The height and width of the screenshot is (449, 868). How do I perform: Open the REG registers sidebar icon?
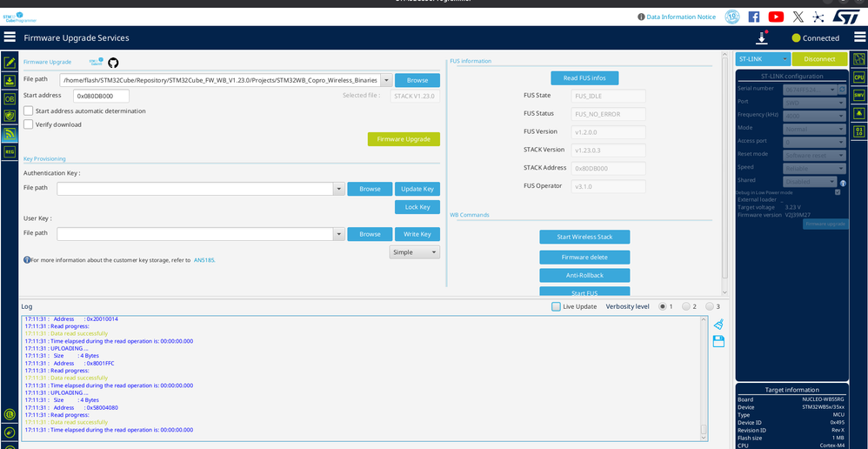[10, 151]
